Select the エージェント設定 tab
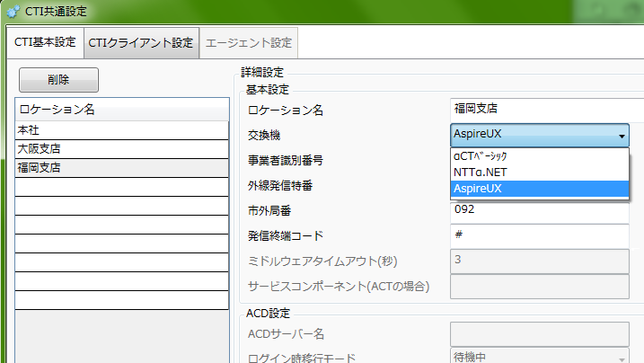Image resolution: width=644 pixels, height=363 pixels. coord(248,42)
